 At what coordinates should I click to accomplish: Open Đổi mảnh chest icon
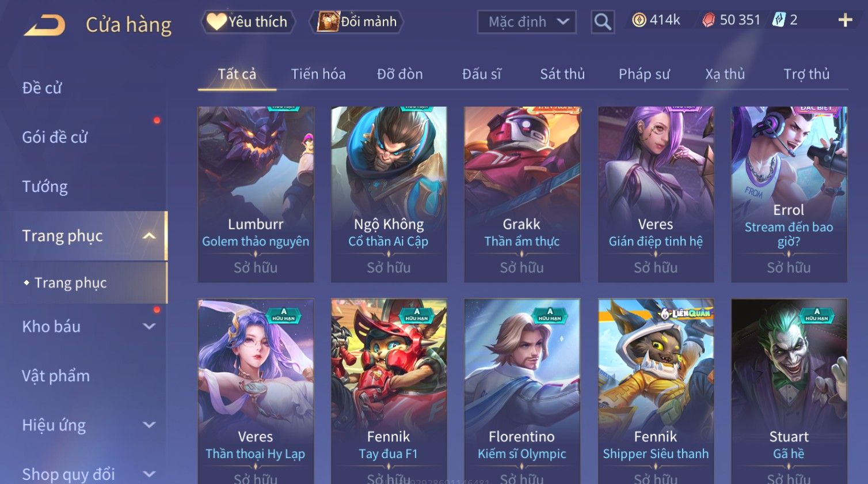(328, 21)
